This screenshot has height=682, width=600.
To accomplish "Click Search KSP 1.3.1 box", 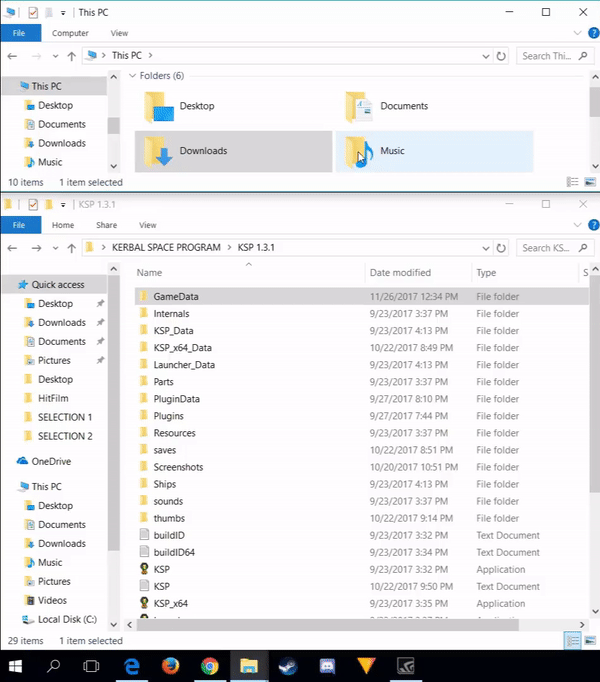I will pyautogui.click(x=555, y=248).
